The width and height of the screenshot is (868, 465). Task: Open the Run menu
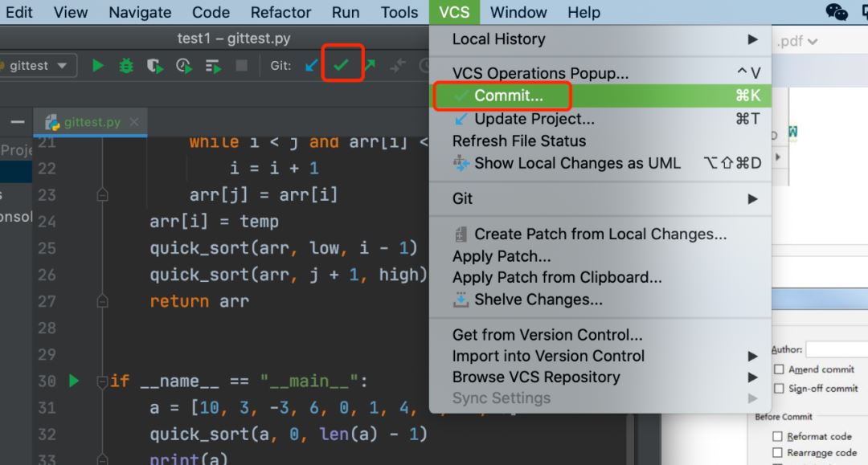point(346,12)
